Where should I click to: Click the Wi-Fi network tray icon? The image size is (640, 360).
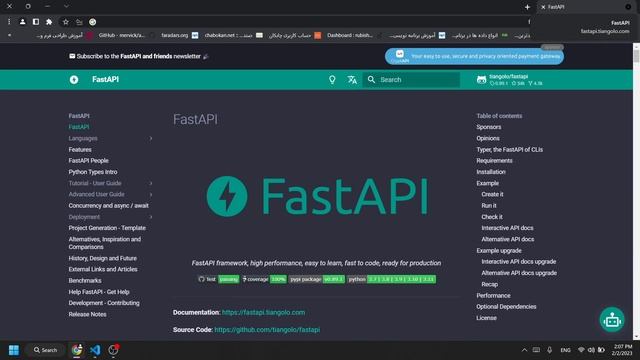(x=581, y=350)
